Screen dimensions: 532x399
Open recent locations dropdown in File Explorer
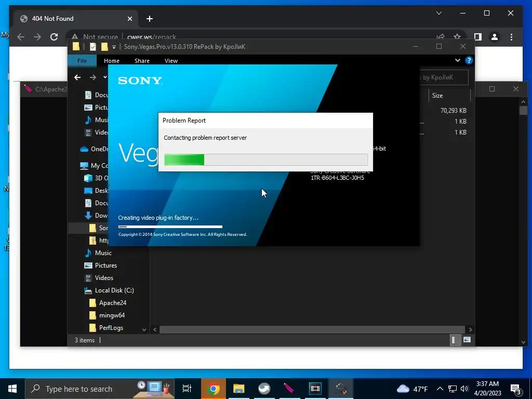[x=105, y=77]
